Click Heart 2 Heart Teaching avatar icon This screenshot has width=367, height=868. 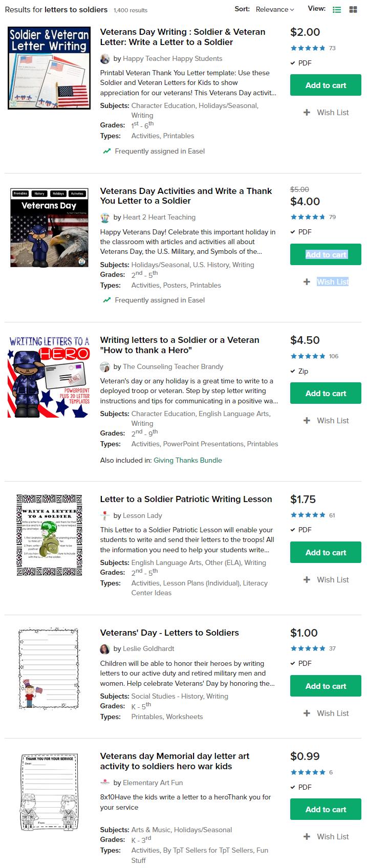point(105,218)
